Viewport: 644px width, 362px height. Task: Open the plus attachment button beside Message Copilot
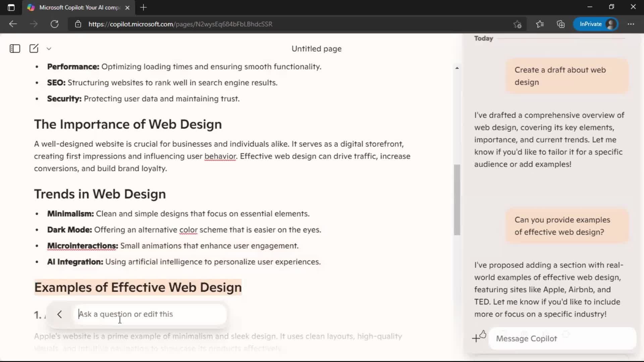point(476,339)
